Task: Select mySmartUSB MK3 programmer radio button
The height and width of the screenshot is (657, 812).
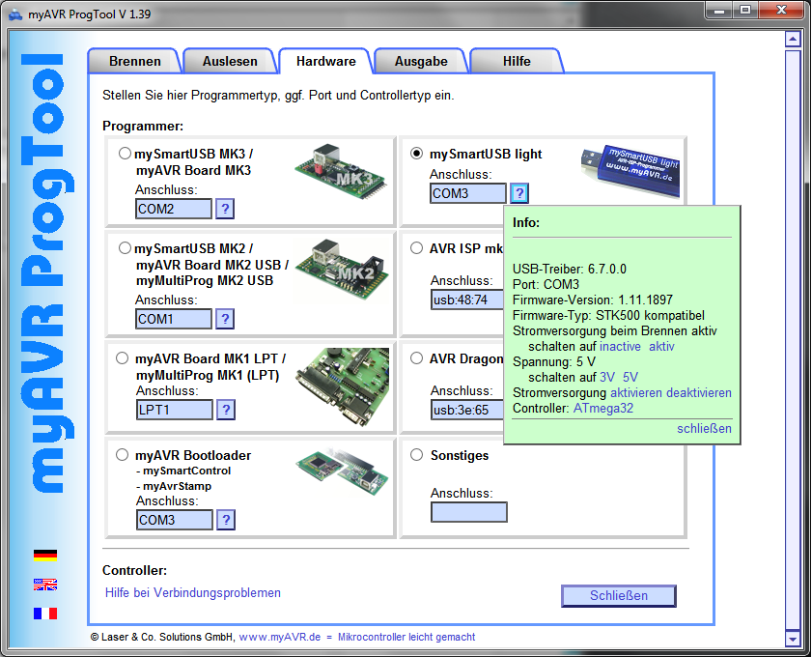Action: 125,154
